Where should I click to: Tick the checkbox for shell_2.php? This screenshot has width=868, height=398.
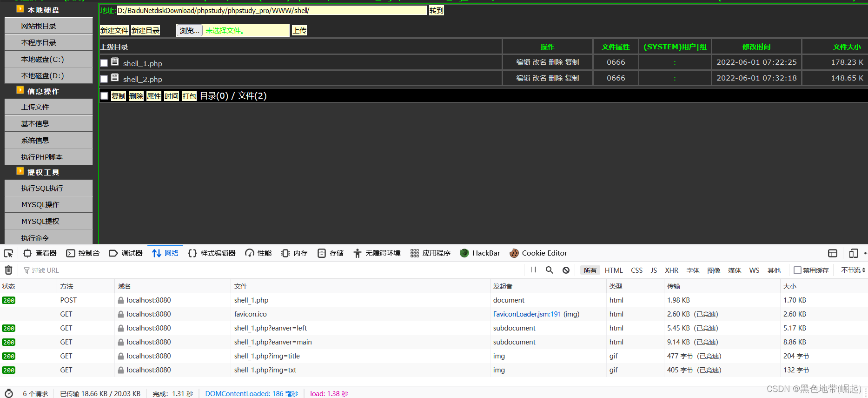104,79
